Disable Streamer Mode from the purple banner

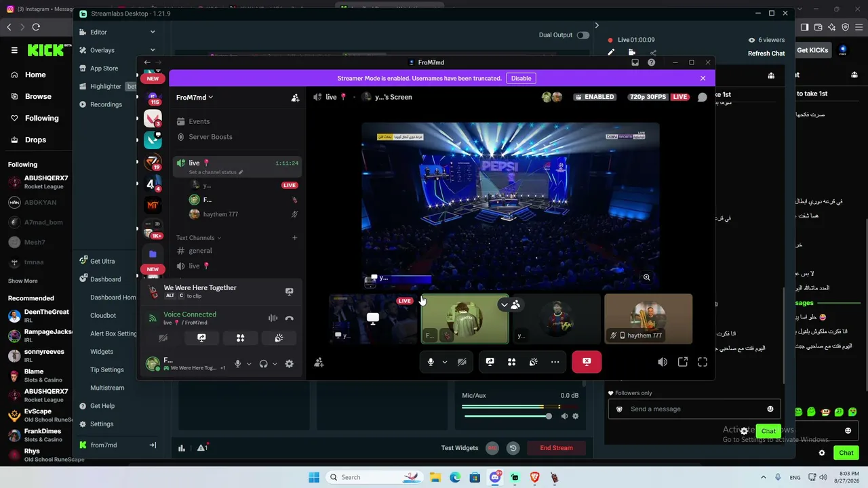[x=521, y=78]
